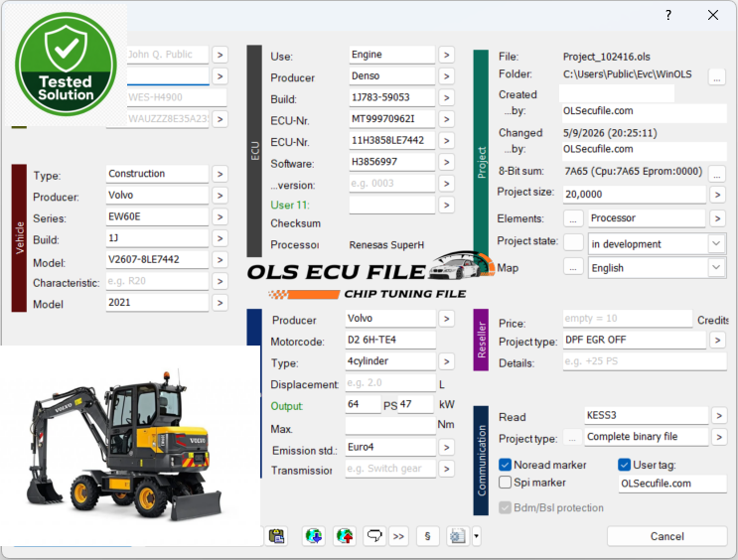Click arrow button beside Read KESS3 field
The width and height of the screenshot is (738, 560).
tap(719, 415)
